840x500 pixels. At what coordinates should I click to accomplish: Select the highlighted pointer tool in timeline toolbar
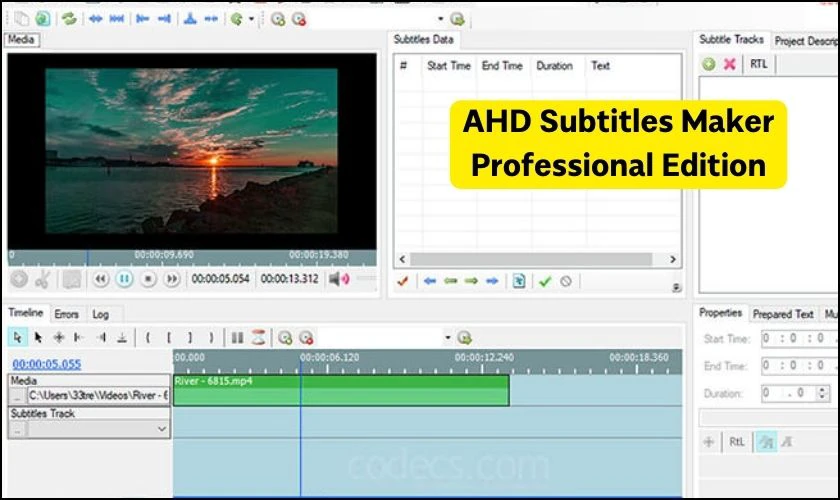pyautogui.click(x=18, y=338)
